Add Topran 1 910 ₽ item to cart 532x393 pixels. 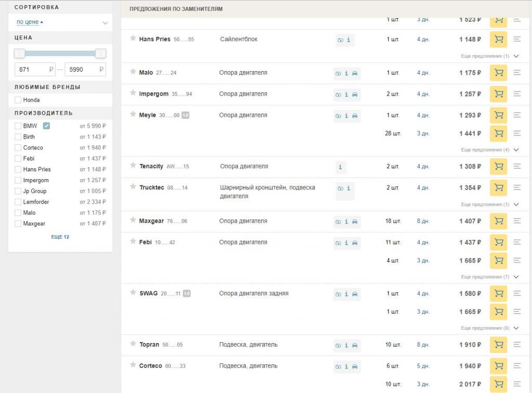click(x=498, y=345)
